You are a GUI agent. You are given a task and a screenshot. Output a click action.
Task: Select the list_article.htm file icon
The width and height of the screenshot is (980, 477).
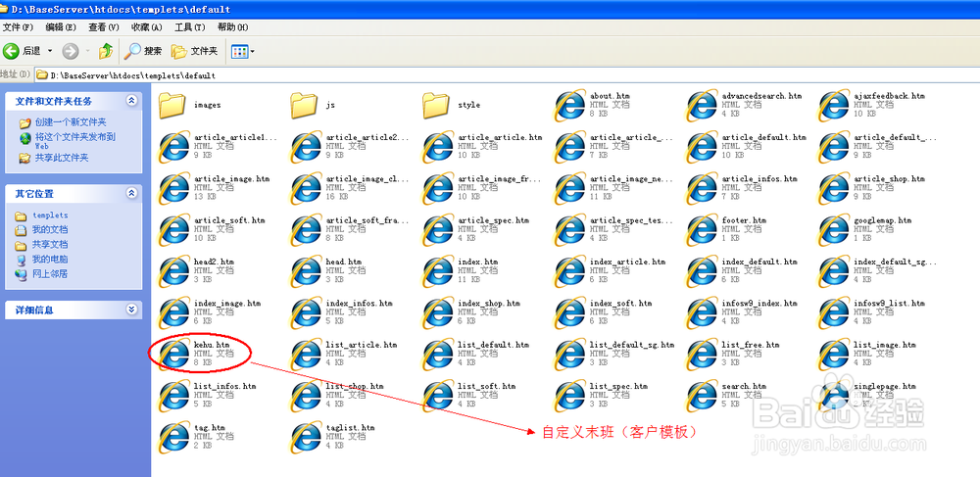point(306,354)
